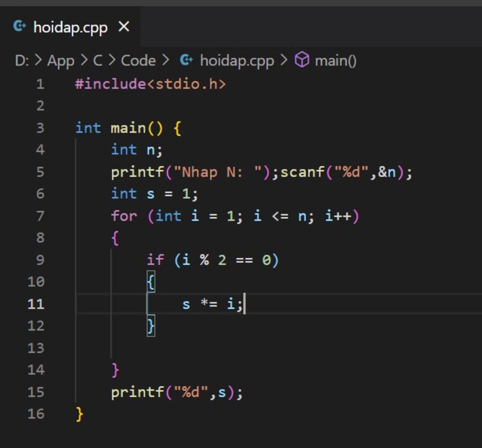The height and width of the screenshot is (448, 482).
Task: Click the yellow closing brace on line 16
Action: coord(79,414)
